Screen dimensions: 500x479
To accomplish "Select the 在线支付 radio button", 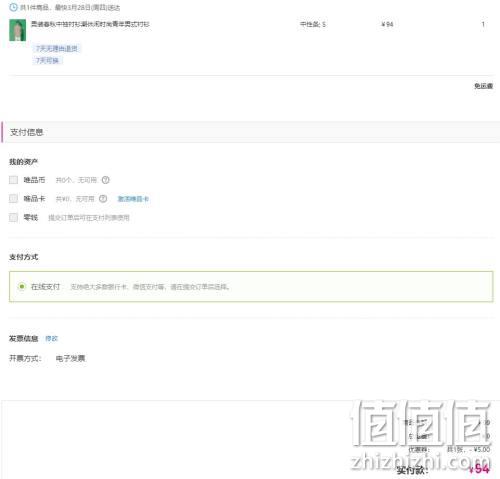I will (22, 286).
